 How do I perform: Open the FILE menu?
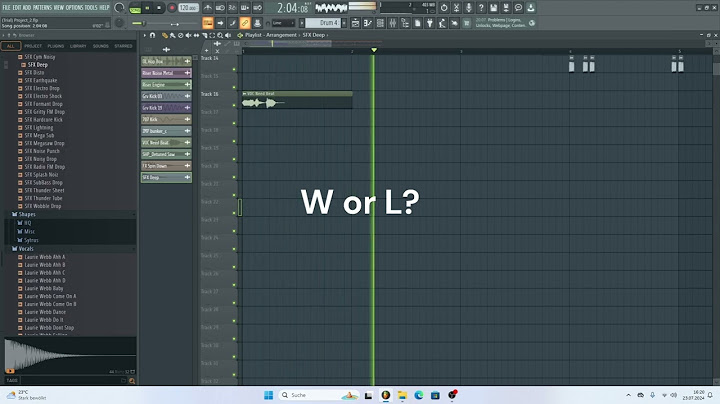pos(6,7)
